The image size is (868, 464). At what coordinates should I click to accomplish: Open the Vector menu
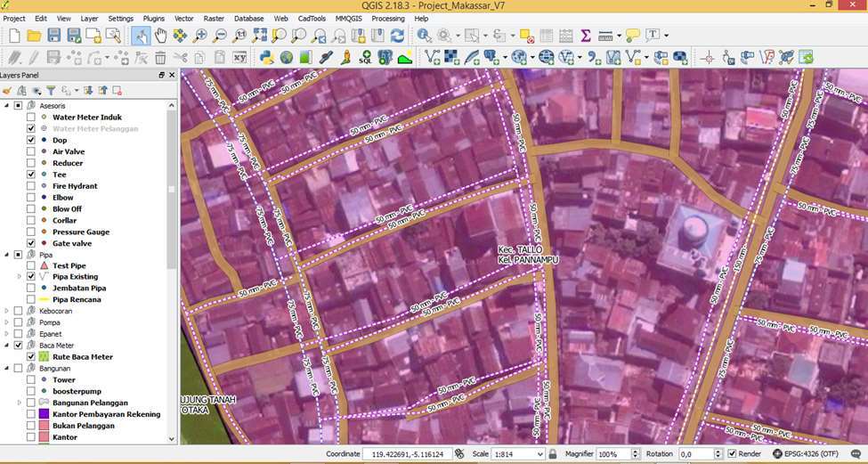(183, 19)
